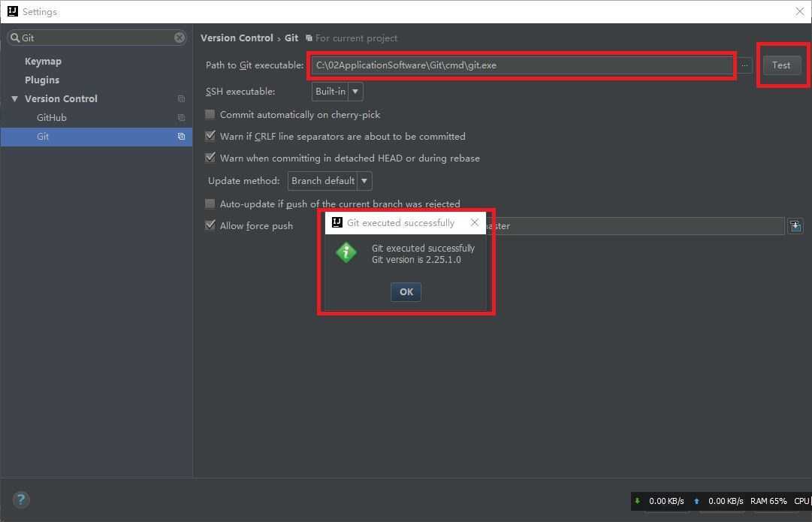Screen dimensions: 812x522
Task: Clear the Git search field
Action: coord(180,38)
